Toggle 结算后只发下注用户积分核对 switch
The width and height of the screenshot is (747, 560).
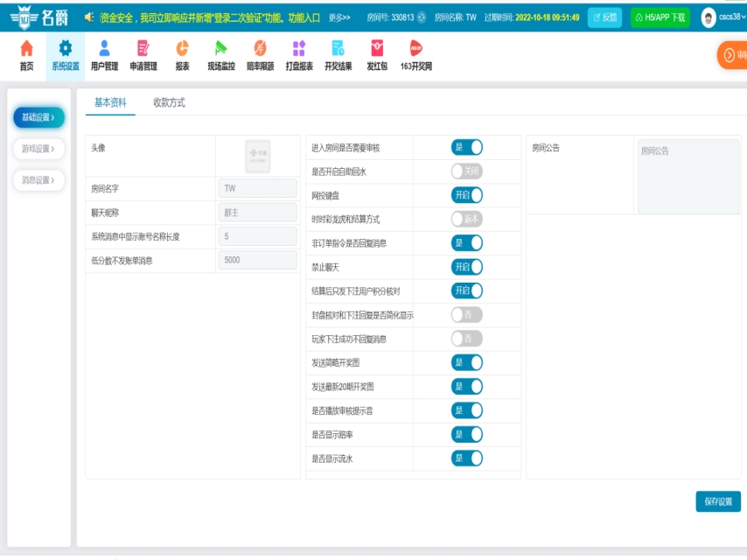467,290
